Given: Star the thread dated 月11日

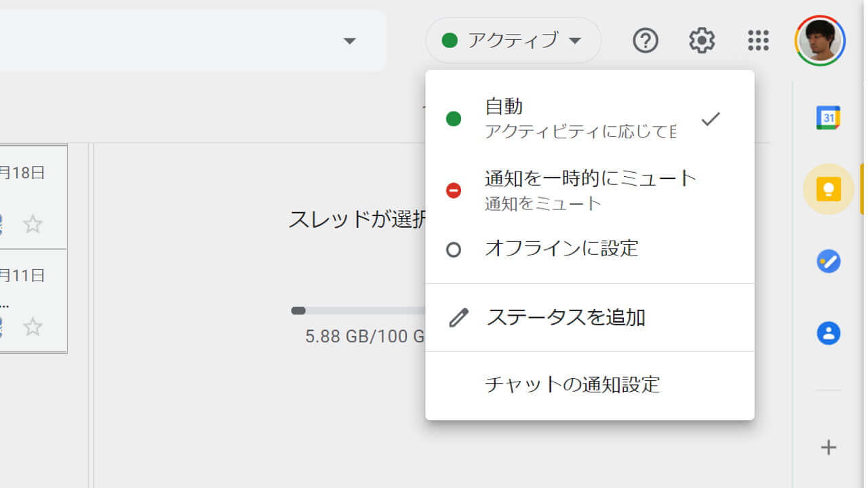Looking at the screenshot, I should click(x=32, y=327).
